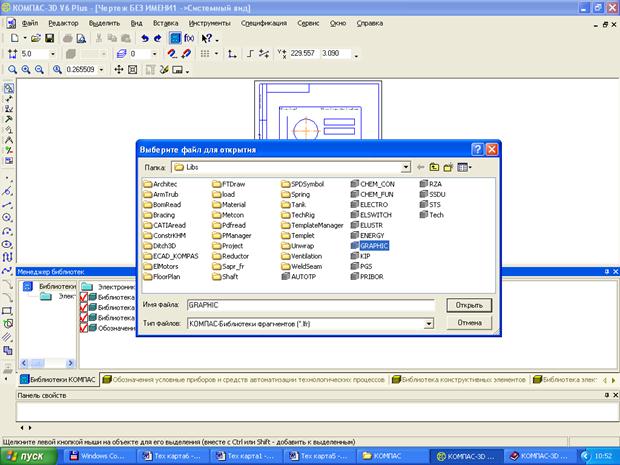
Task: Click the Отмена button
Action: tap(469, 323)
